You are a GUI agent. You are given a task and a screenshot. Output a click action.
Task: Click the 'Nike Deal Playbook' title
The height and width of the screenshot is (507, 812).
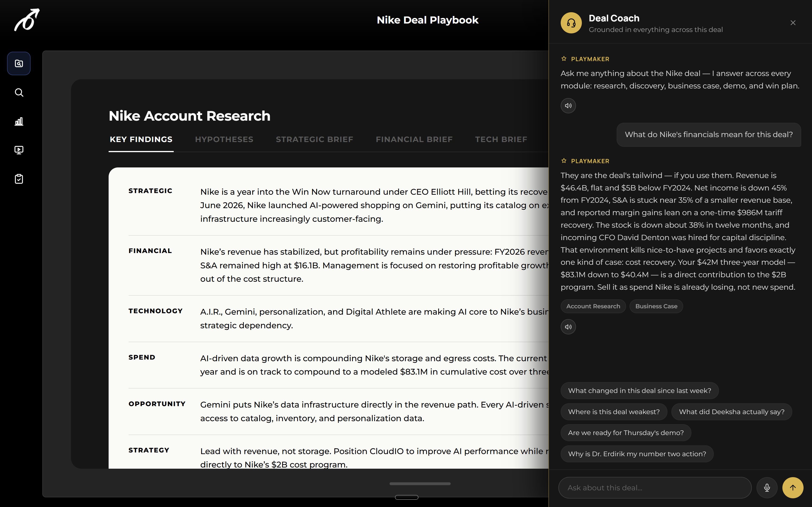[x=427, y=20]
